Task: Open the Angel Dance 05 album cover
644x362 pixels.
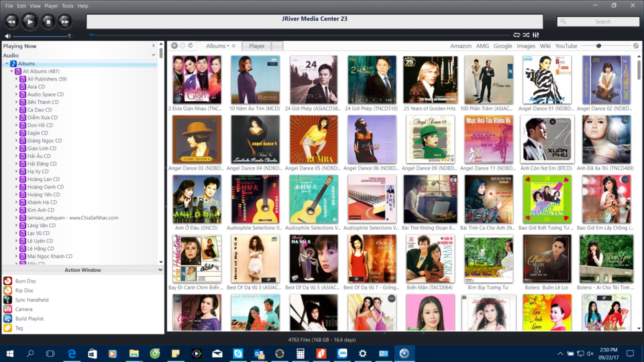Action: (x=313, y=139)
